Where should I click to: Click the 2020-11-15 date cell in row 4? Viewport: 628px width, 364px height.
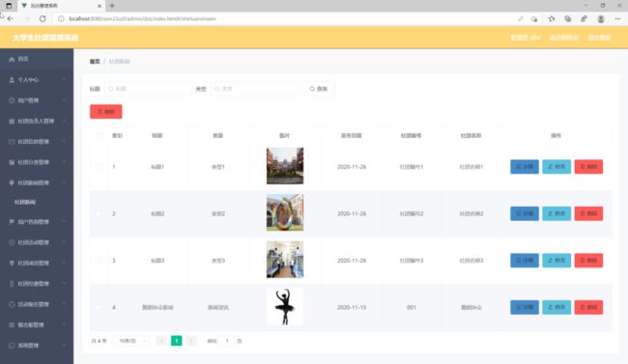[x=352, y=307]
